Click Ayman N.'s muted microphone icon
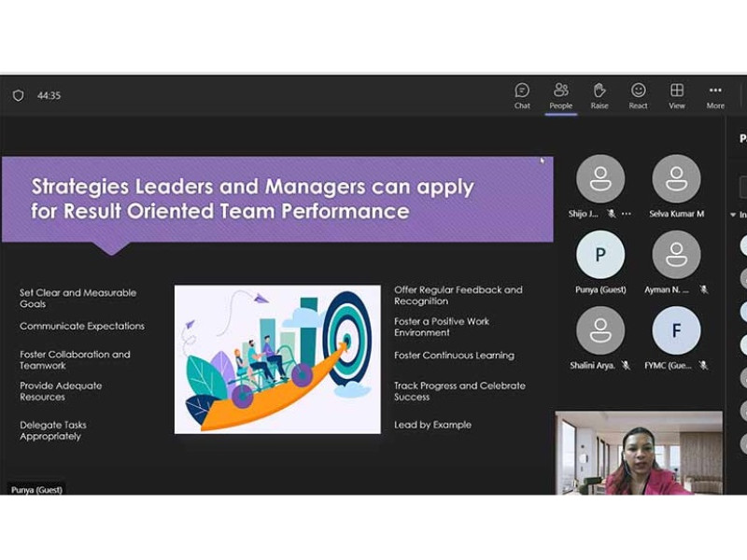Screen dimensions: 747x560 704,289
